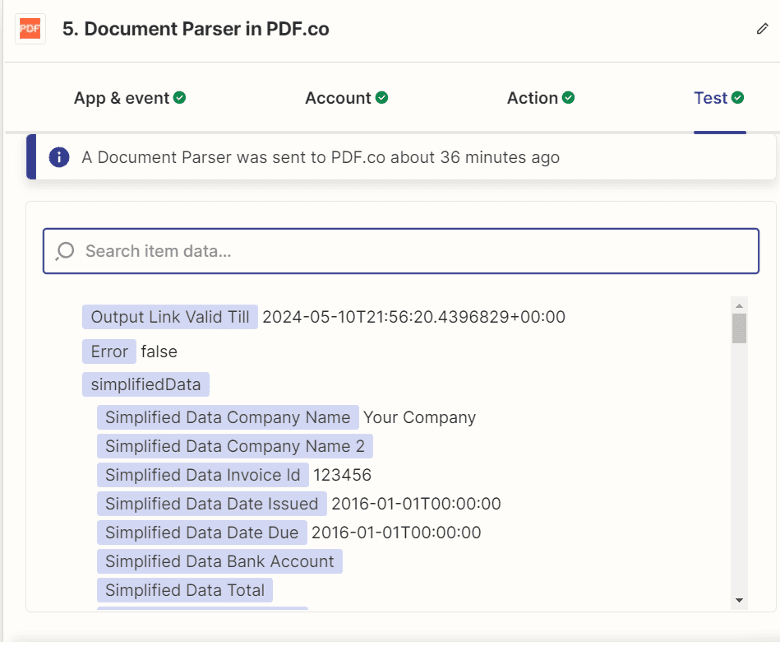Select Simplified Data Company Name label
Viewport: 780px width, 645px height.
point(228,417)
